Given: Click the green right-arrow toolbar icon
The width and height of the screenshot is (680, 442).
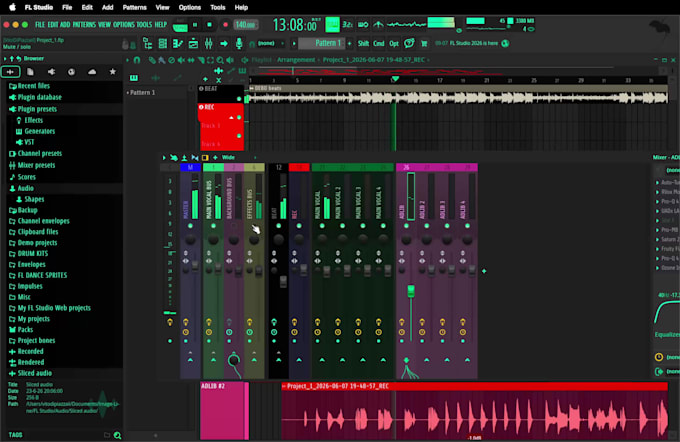Looking at the screenshot, I should pyautogui.click(x=224, y=43).
